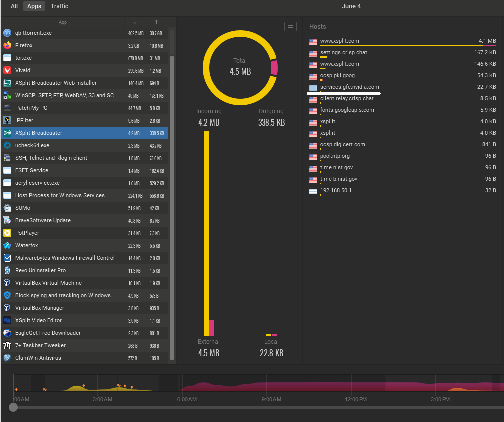The image size is (504, 422).
Task: Click the VirtualBox Manager icon
Action: (7, 308)
